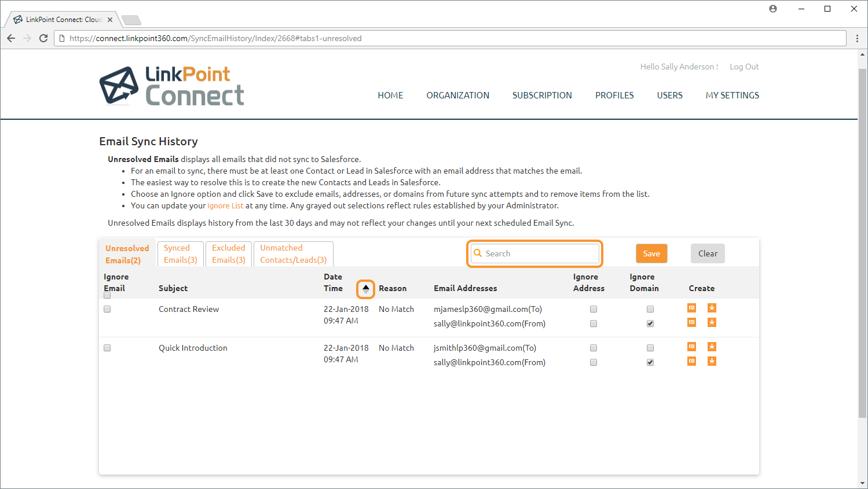Open the USERS menu item
Image resolution: width=868 pixels, height=489 pixels.
tap(669, 95)
